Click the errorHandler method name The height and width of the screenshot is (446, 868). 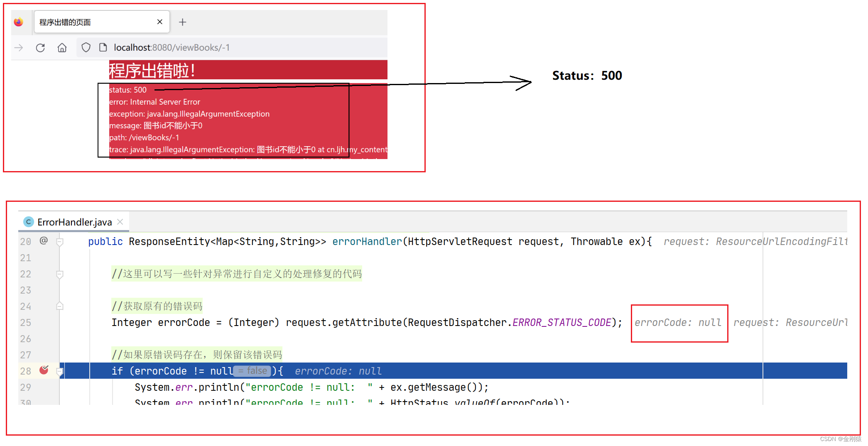[367, 242]
